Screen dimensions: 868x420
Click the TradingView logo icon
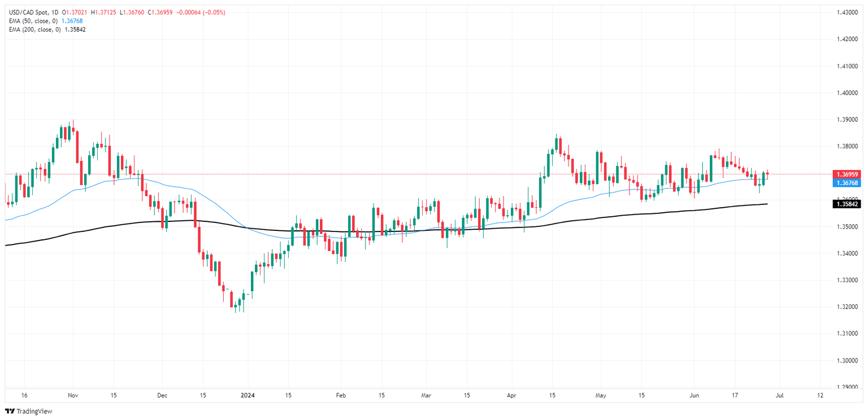click(x=11, y=412)
